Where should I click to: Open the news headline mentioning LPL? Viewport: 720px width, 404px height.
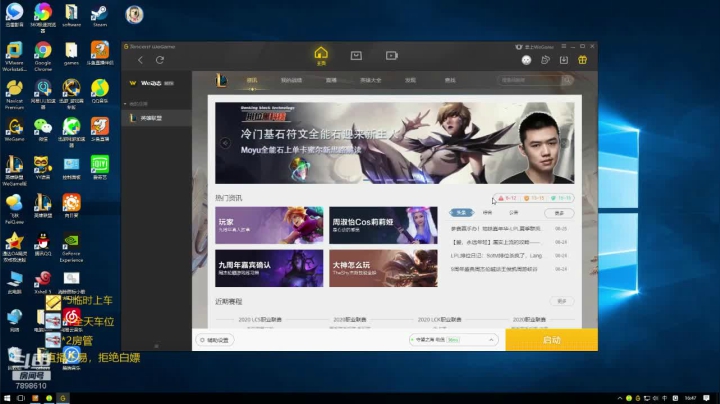pos(495,229)
